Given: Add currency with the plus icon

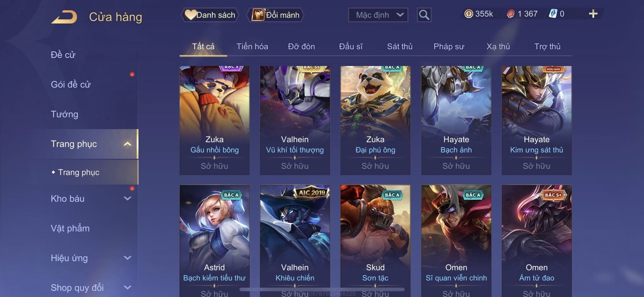Looking at the screenshot, I should (593, 14).
